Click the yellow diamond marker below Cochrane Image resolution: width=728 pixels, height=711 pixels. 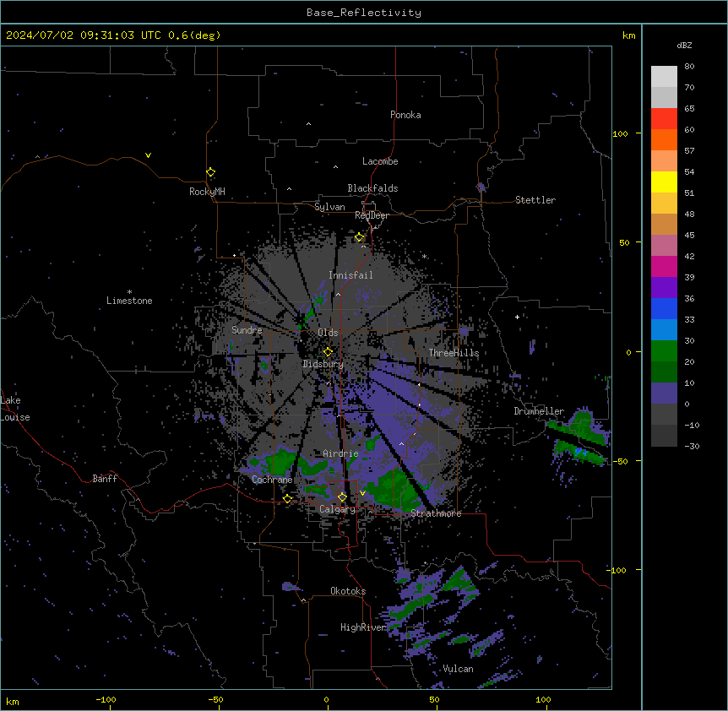click(287, 498)
